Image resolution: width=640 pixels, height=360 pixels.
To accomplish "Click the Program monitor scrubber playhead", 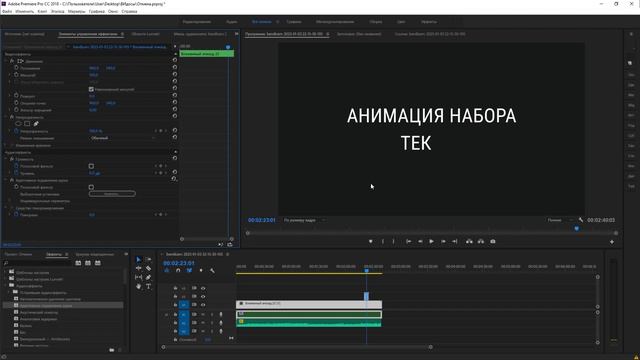I will click(576, 229).
